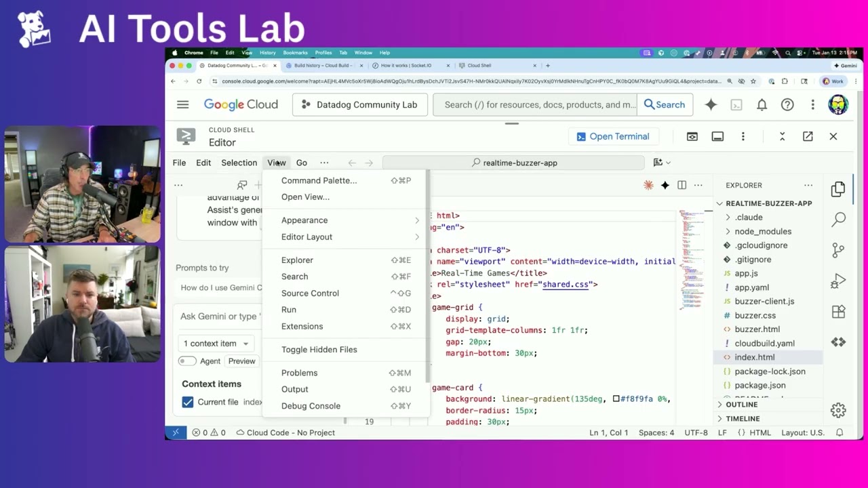
Task: Open the layout customization dropdown
Action: point(662,163)
